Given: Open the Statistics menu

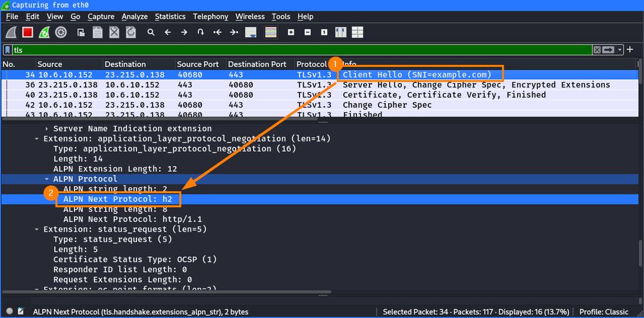Looking at the screenshot, I should coord(170,16).
